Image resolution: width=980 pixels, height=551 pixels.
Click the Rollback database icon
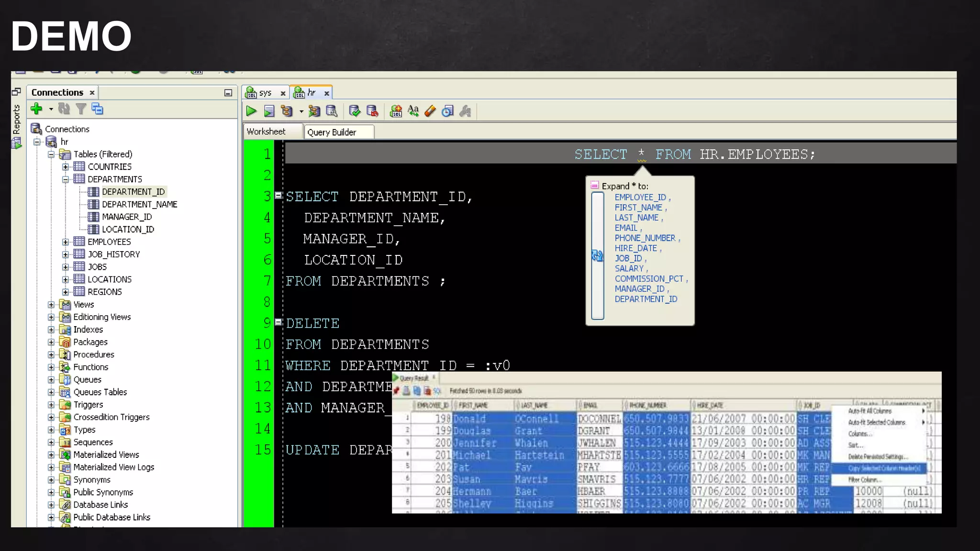[372, 111]
